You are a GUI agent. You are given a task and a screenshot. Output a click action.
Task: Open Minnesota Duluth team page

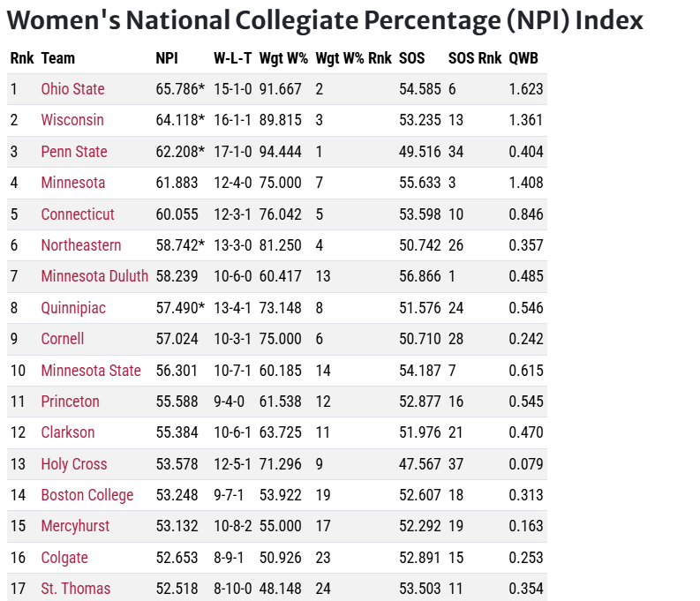94,276
